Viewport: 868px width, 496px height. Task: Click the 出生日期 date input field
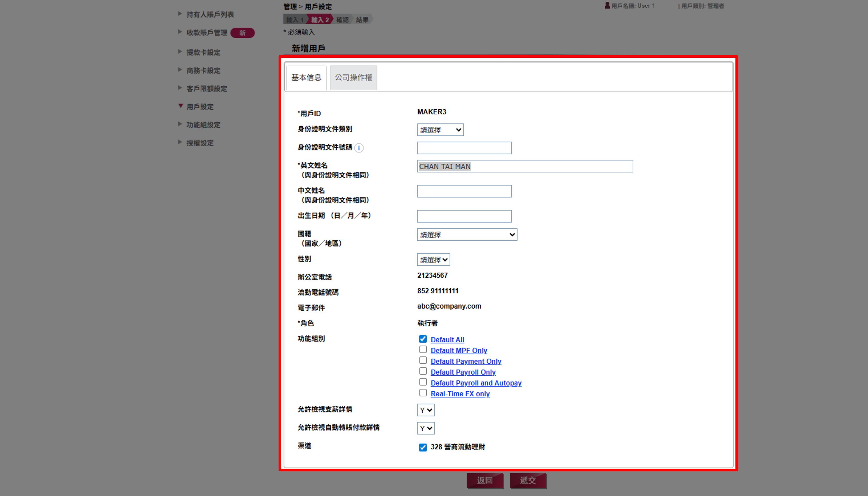click(464, 216)
